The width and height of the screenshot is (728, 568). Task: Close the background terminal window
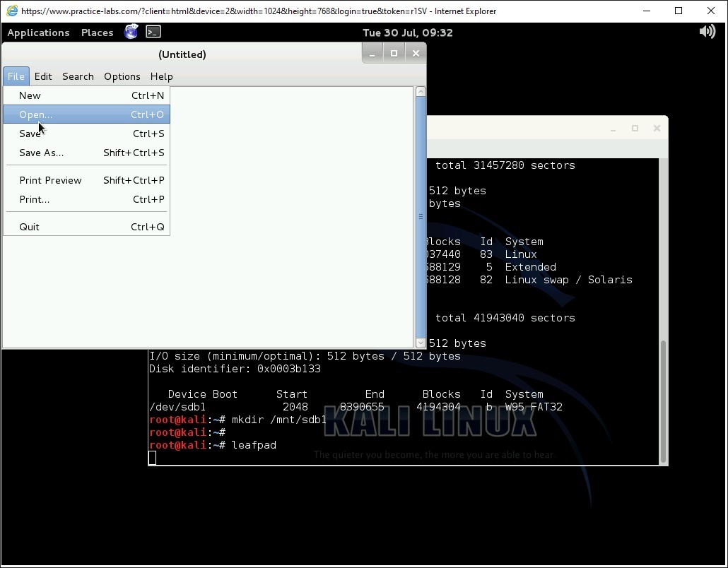pyautogui.click(x=657, y=129)
